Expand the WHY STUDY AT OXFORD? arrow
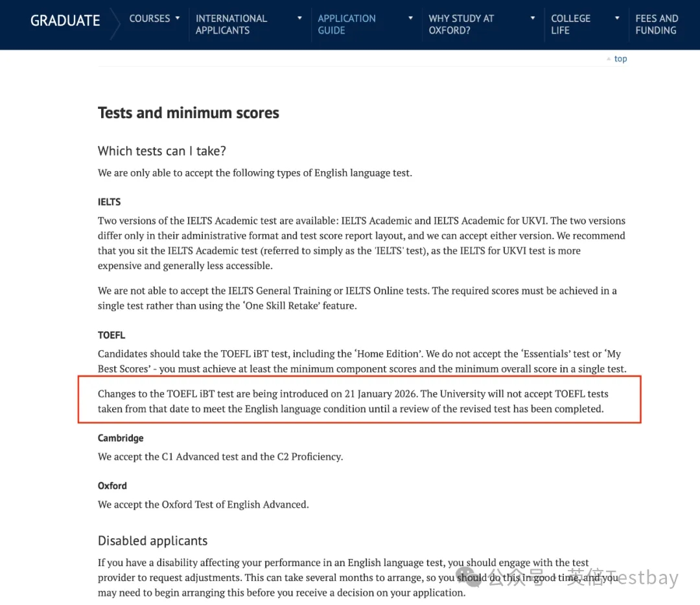 click(533, 18)
